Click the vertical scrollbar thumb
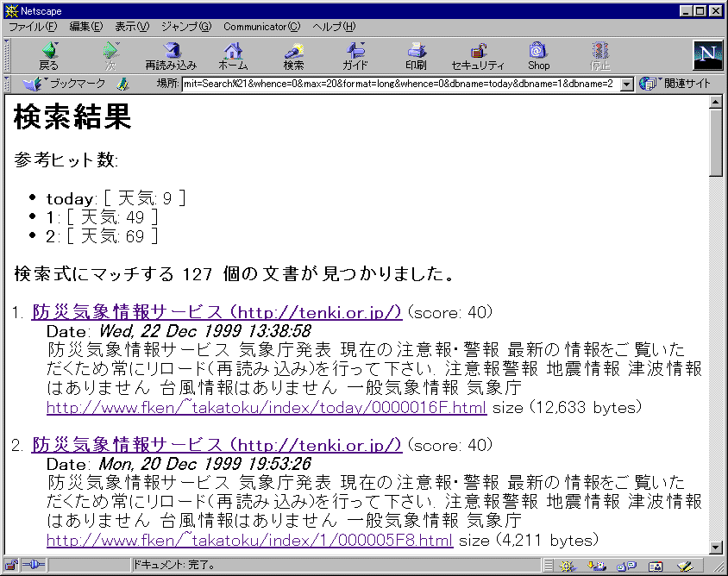This screenshot has height=576, width=728. (715, 142)
